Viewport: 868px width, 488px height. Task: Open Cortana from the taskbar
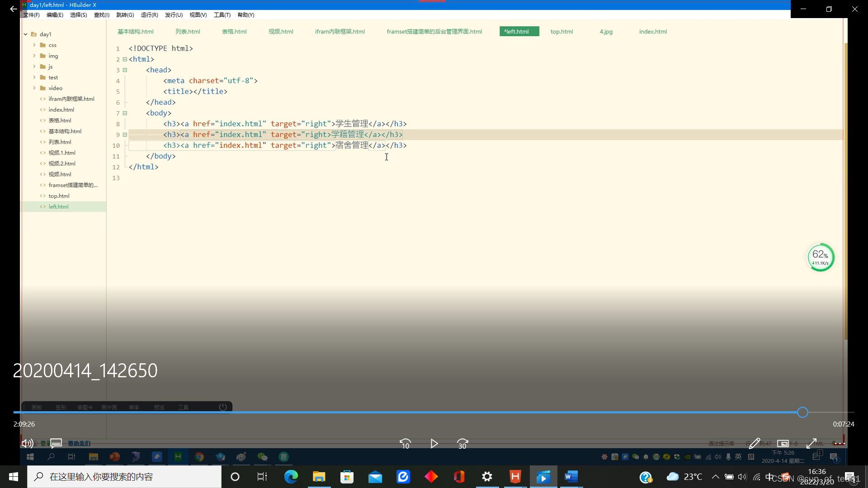click(x=235, y=477)
